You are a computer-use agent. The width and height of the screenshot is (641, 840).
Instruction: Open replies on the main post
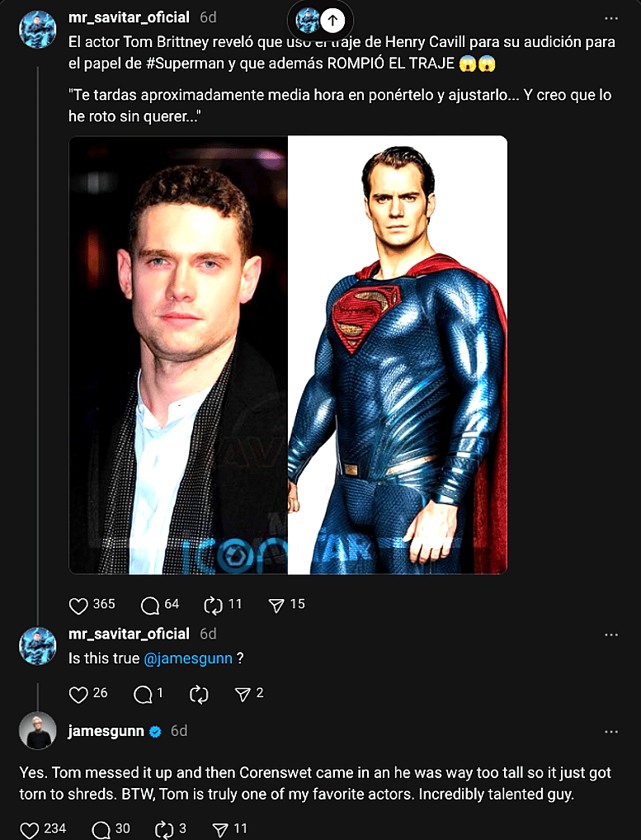point(150,606)
